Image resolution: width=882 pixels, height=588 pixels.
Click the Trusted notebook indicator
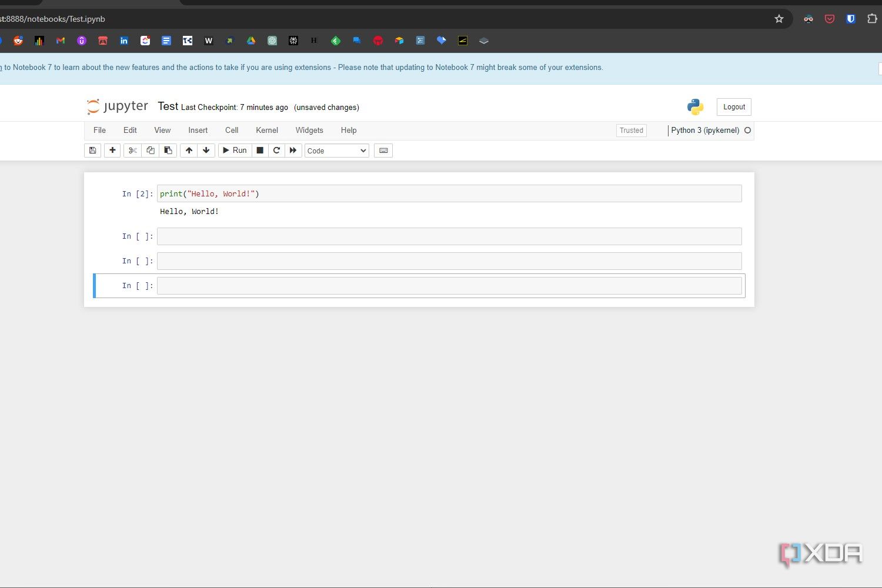click(x=632, y=131)
